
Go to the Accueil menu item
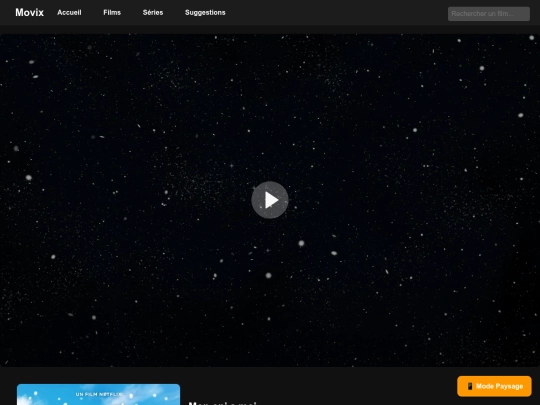pos(69,13)
